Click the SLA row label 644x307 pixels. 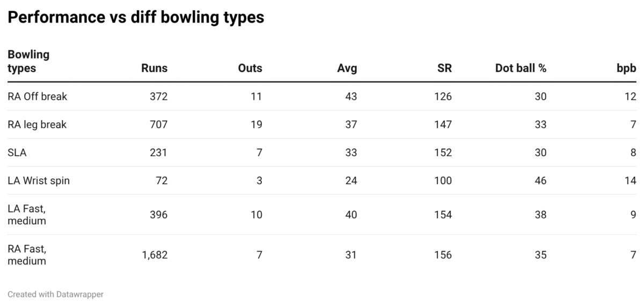coord(17,152)
